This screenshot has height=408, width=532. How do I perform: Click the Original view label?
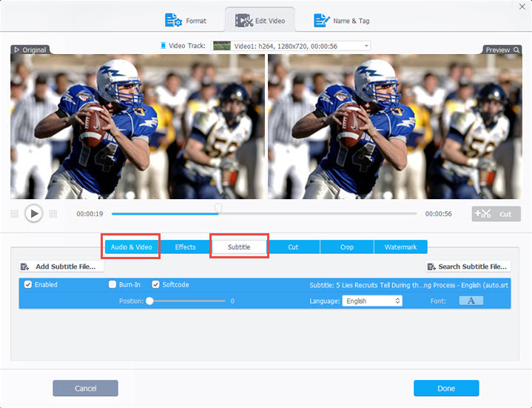tap(30, 50)
